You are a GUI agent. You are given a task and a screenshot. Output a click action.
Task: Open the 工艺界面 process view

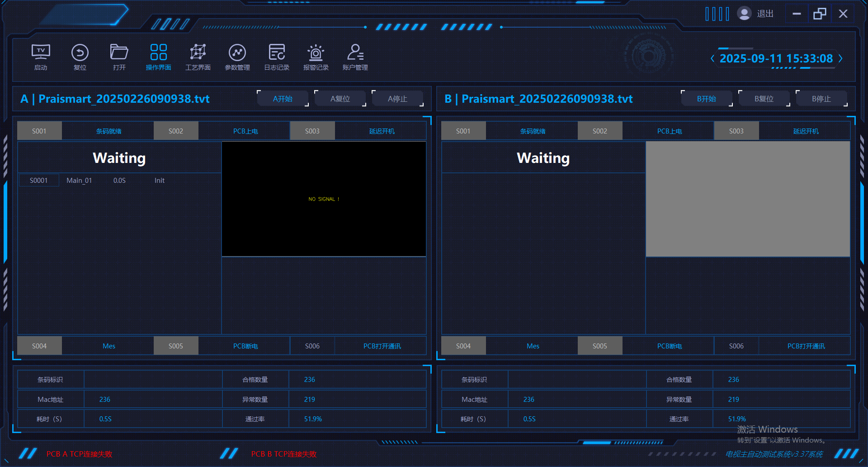198,57
